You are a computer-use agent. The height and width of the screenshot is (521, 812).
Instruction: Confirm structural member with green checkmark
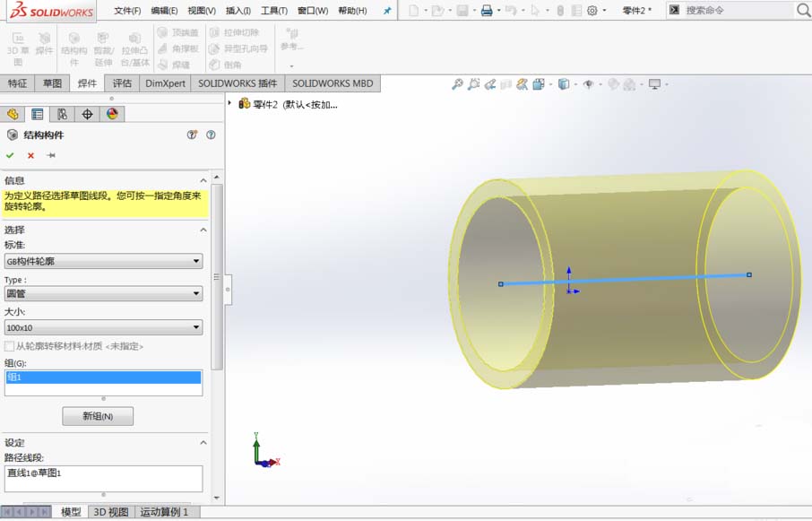[10, 155]
